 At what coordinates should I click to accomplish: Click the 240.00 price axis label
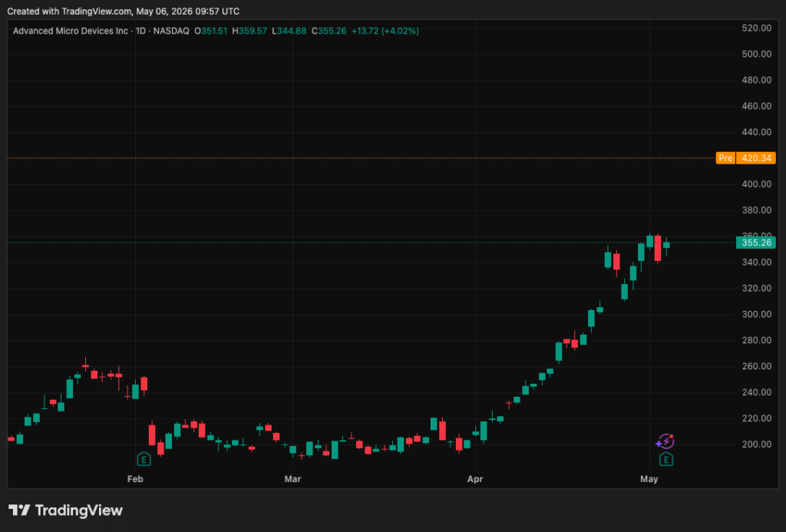[x=756, y=392]
